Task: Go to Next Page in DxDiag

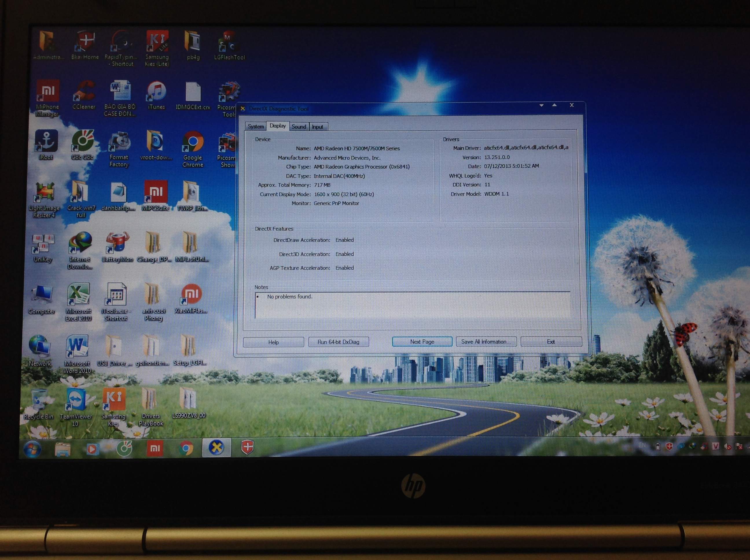Action: pos(422,342)
